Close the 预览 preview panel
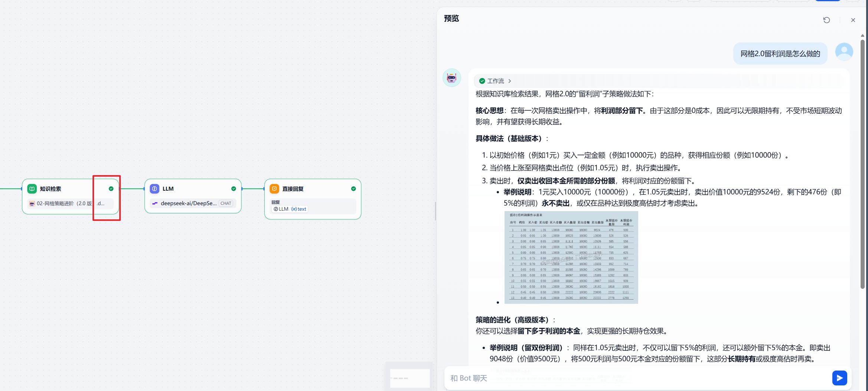 [x=853, y=20]
